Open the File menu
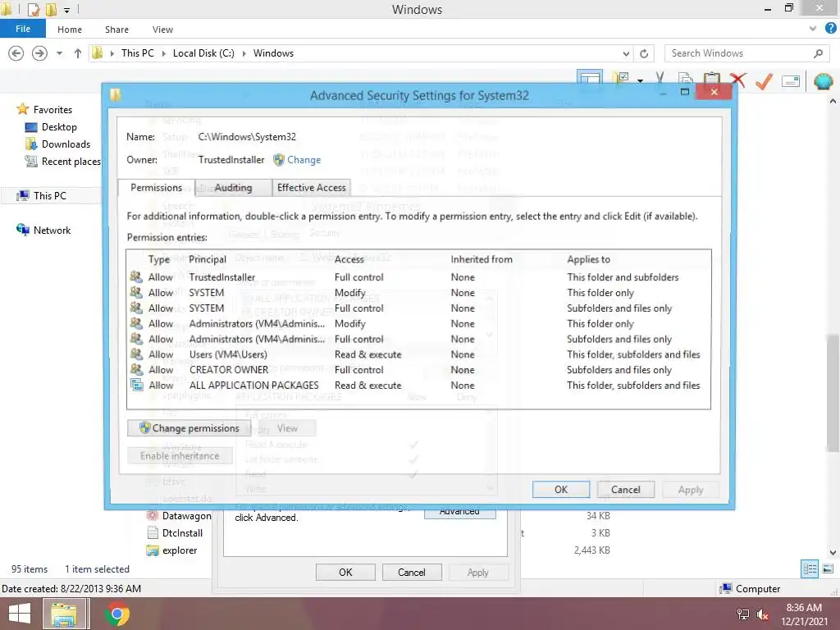Screen dimensions: 840x630 point(23,29)
